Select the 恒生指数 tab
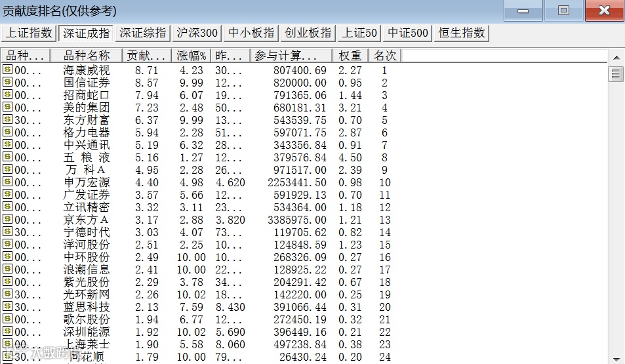This screenshot has height=364, width=625. pyautogui.click(x=462, y=33)
